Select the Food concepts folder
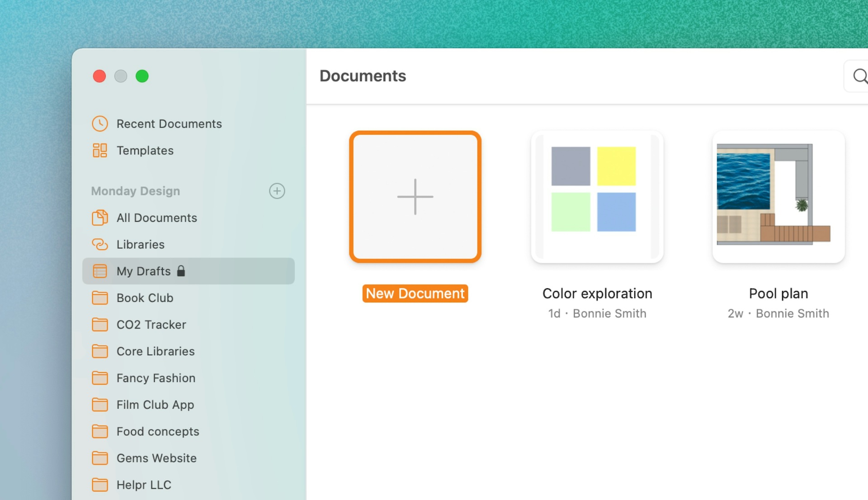Screen dimensions: 868x500 click(x=157, y=431)
